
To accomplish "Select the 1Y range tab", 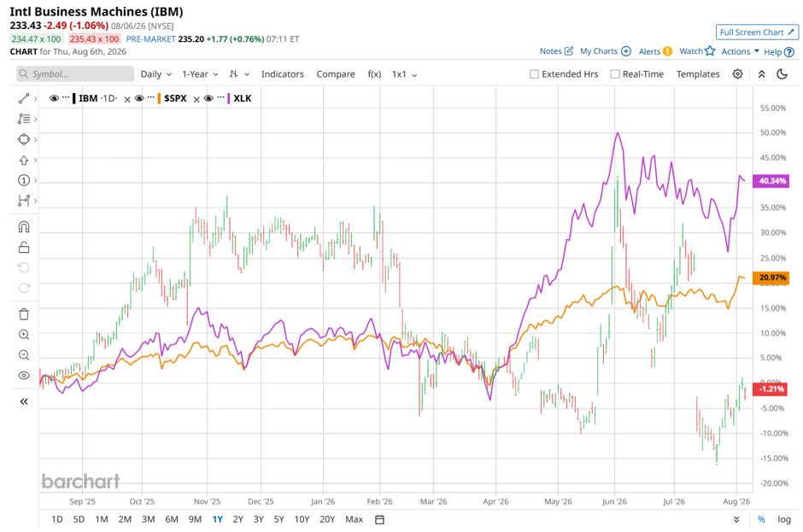I will tap(218, 519).
